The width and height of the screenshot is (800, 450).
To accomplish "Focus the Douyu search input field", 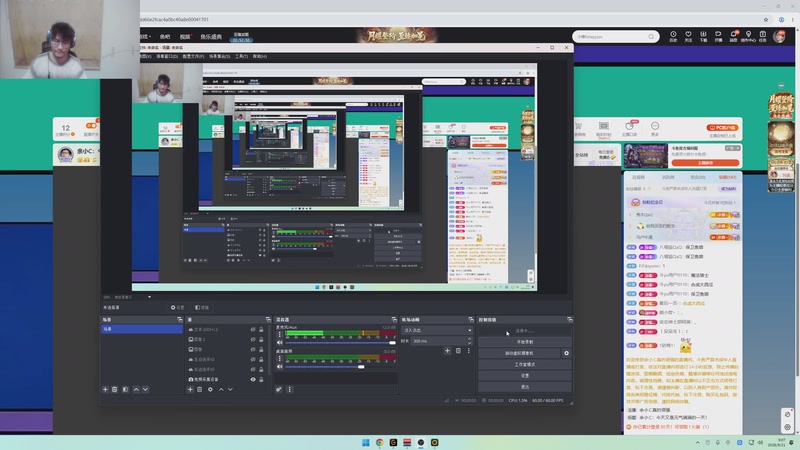I will point(612,37).
